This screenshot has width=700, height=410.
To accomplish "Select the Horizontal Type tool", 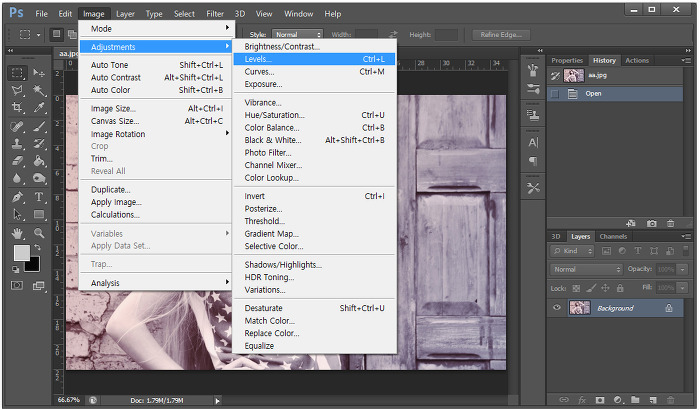I will tap(39, 197).
